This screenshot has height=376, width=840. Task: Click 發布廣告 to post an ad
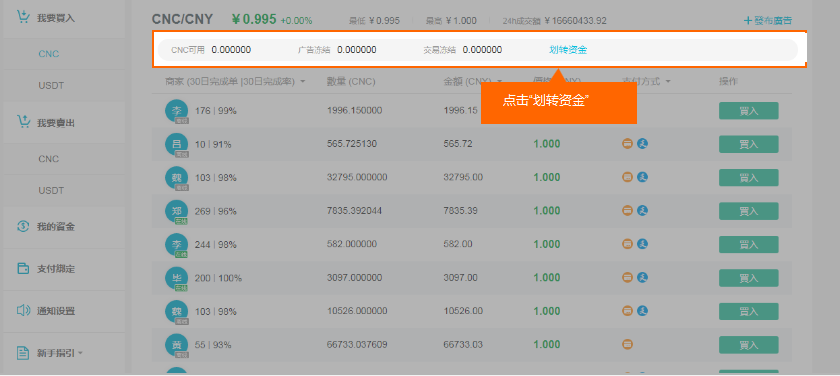(768, 21)
